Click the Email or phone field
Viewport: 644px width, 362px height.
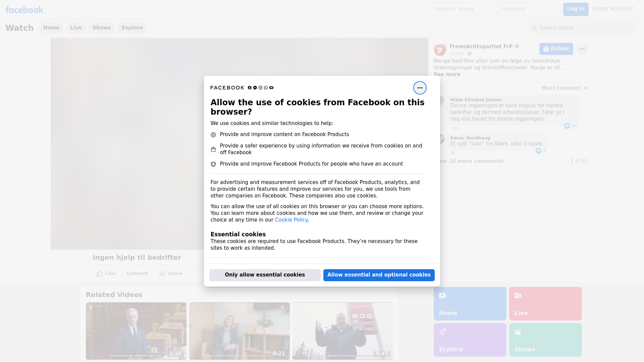(463, 9)
